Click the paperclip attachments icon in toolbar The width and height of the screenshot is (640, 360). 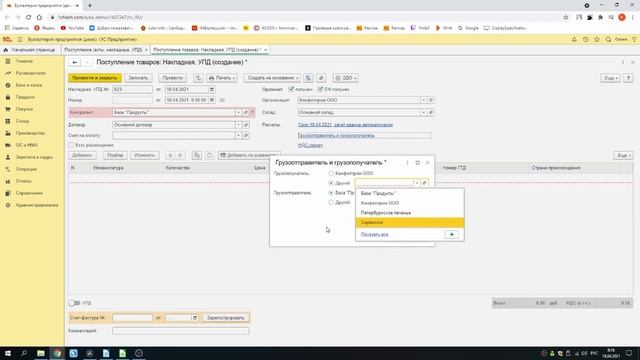click(x=321, y=78)
